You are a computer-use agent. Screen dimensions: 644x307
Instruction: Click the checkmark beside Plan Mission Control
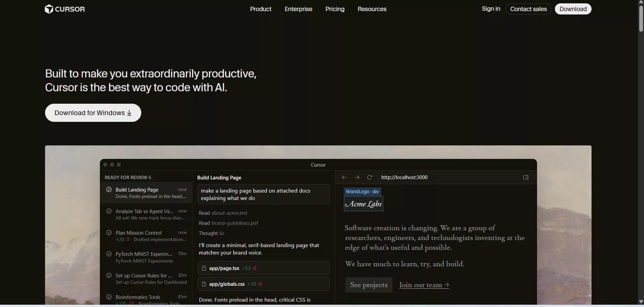109,233
